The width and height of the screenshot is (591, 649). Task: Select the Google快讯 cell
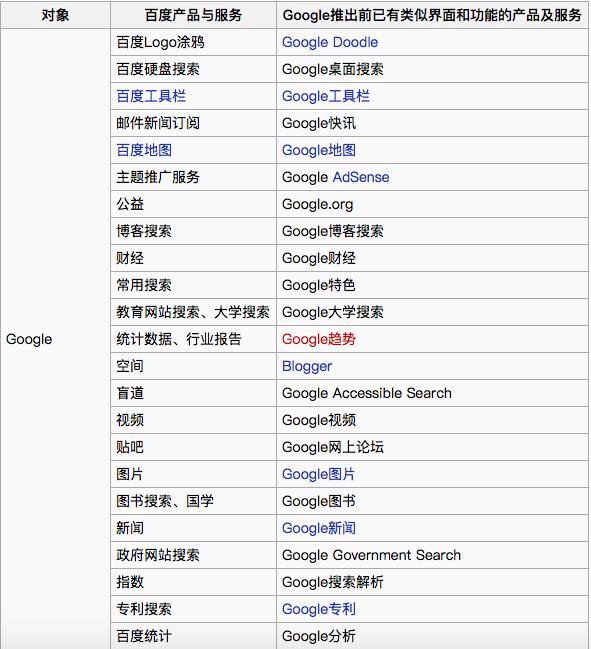pyautogui.click(x=432, y=123)
